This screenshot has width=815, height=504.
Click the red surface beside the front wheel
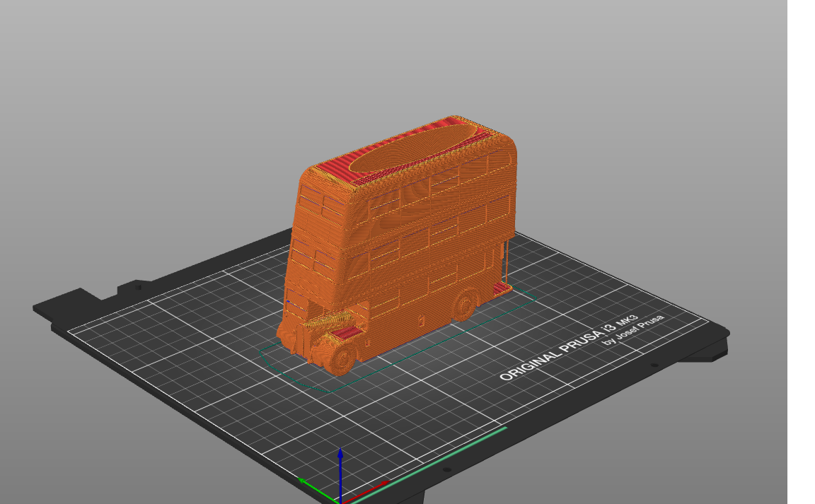tap(347, 332)
